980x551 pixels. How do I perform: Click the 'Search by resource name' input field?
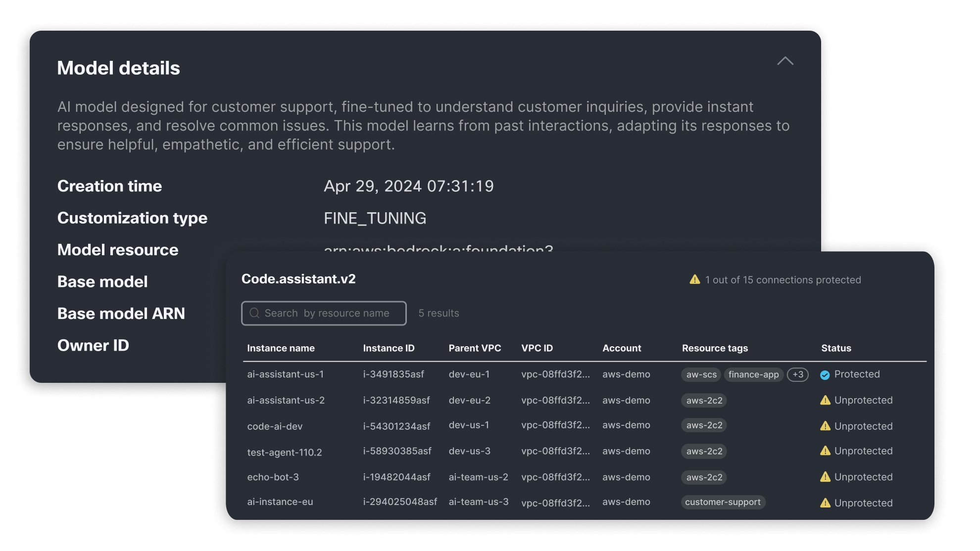click(x=323, y=313)
